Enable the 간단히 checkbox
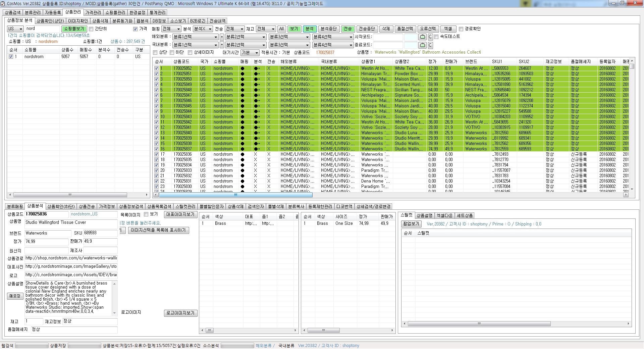This screenshot has width=644, height=349. [x=91, y=29]
